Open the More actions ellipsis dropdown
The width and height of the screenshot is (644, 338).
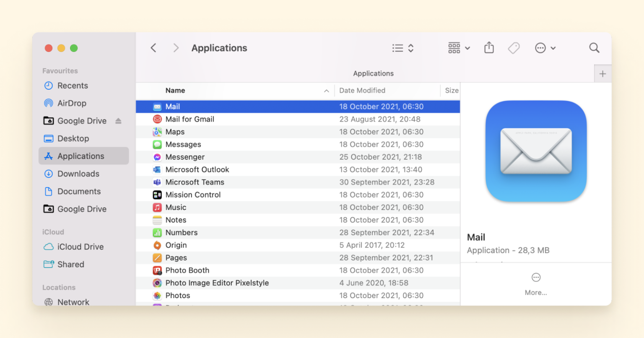click(545, 48)
